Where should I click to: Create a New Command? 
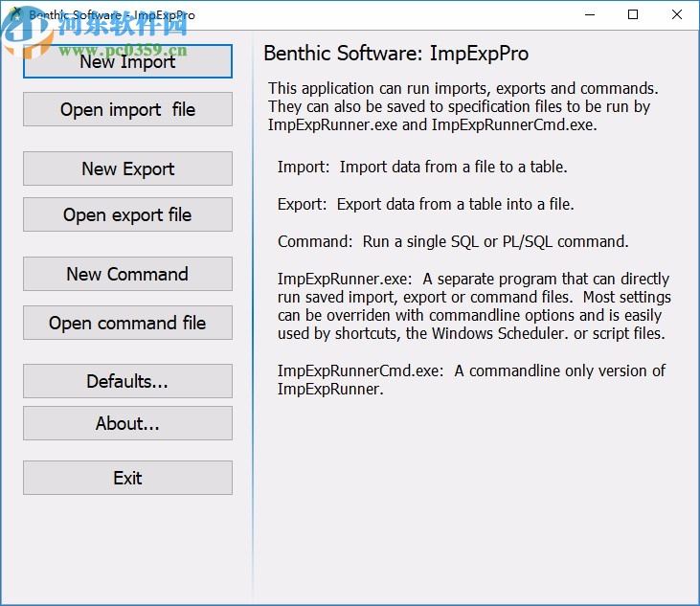pyautogui.click(x=127, y=274)
